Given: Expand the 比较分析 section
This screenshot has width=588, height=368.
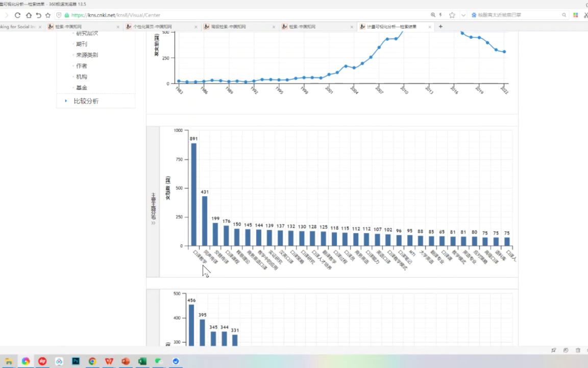Looking at the screenshot, I should [x=86, y=101].
